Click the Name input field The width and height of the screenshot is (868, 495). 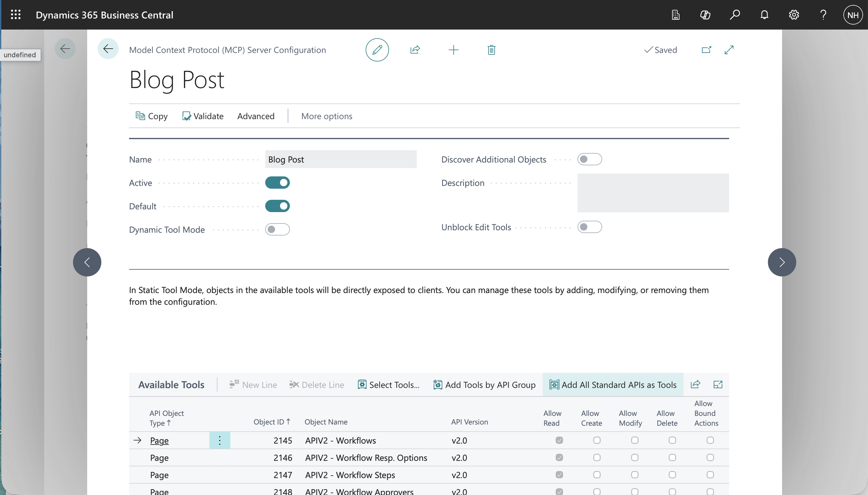click(x=341, y=159)
